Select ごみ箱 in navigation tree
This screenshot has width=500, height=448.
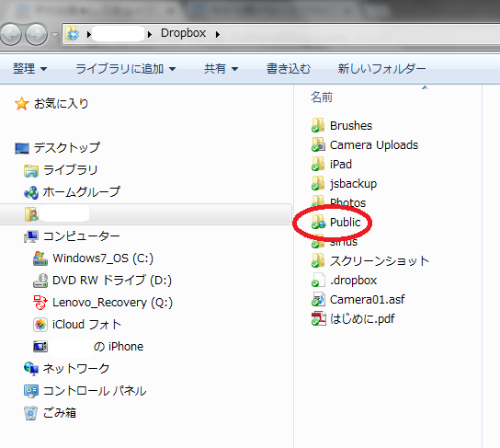[60, 413]
